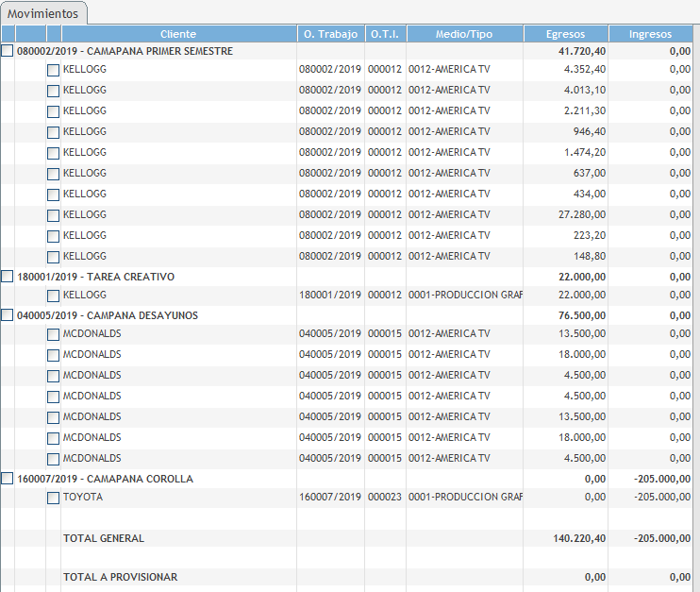The image size is (700, 592).
Task: Select the TOTAL GENERAL row label
Action: (x=104, y=538)
